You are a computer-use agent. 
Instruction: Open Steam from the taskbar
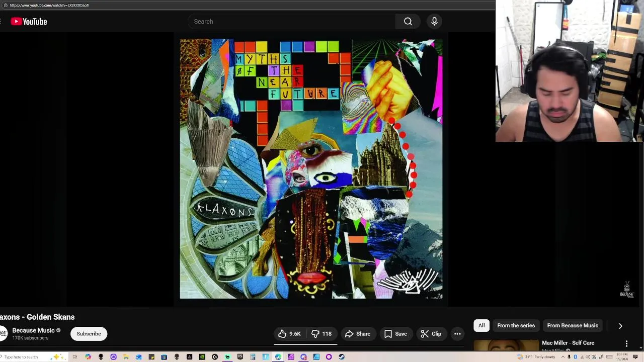point(342,357)
